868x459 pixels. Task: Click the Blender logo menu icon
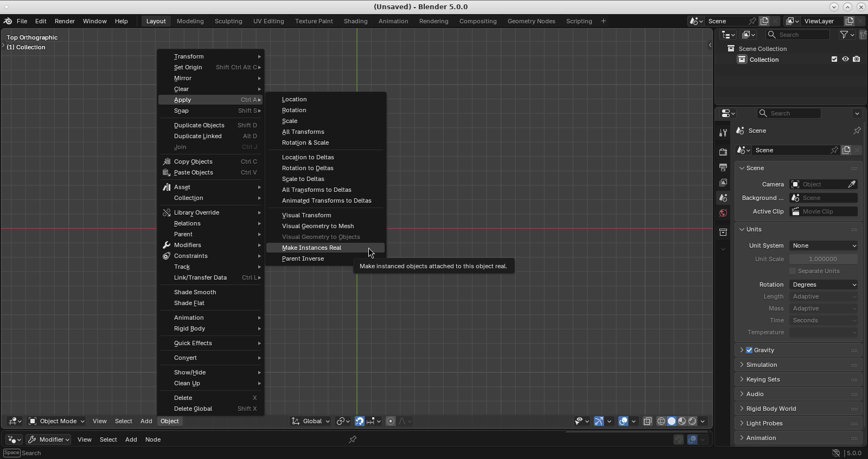[x=8, y=21]
